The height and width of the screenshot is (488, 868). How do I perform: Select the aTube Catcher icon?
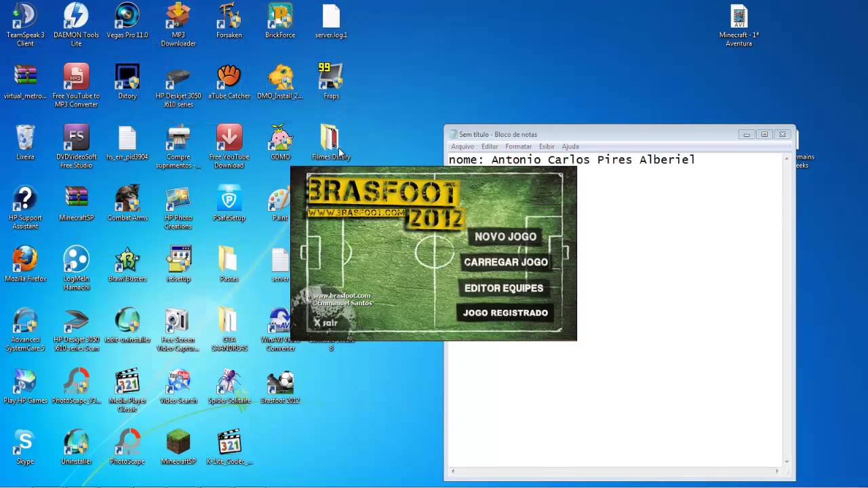pos(229,82)
